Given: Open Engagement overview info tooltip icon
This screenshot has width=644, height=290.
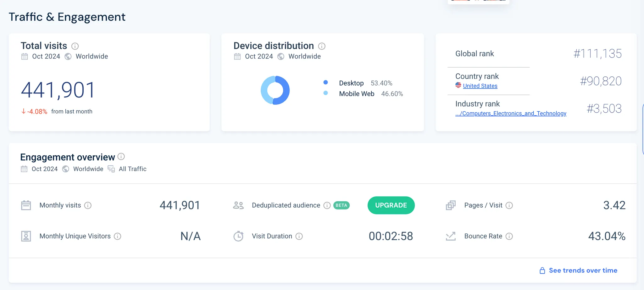Looking at the screenshot, I should coord(121,156).
